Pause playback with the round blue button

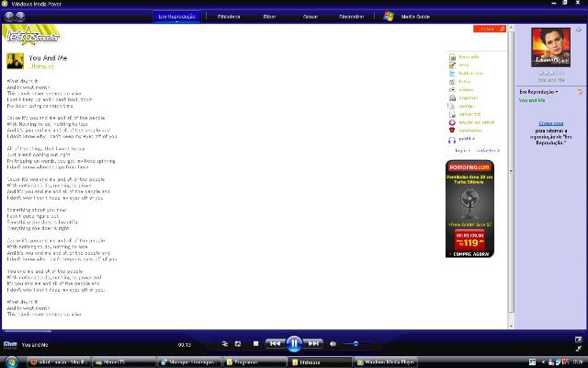pyautogui.click(x=294, y=343)
